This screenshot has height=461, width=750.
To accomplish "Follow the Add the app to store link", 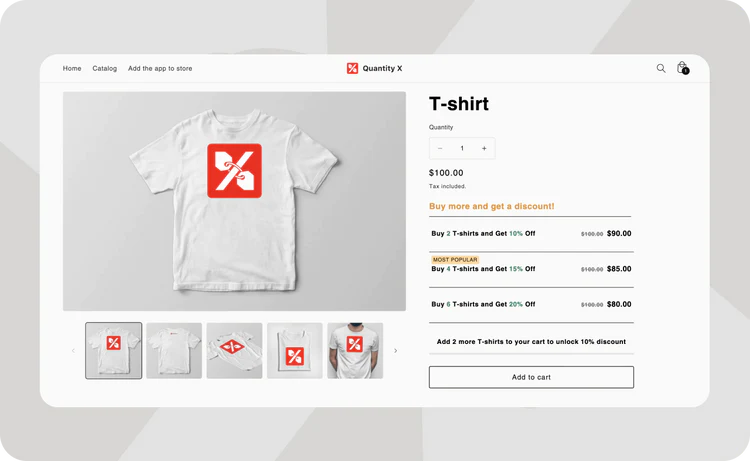I will click(160, 68).
